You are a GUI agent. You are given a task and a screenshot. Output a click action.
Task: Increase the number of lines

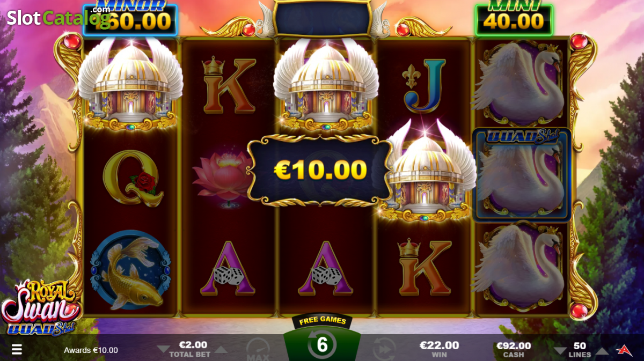(x=603, y=351)
